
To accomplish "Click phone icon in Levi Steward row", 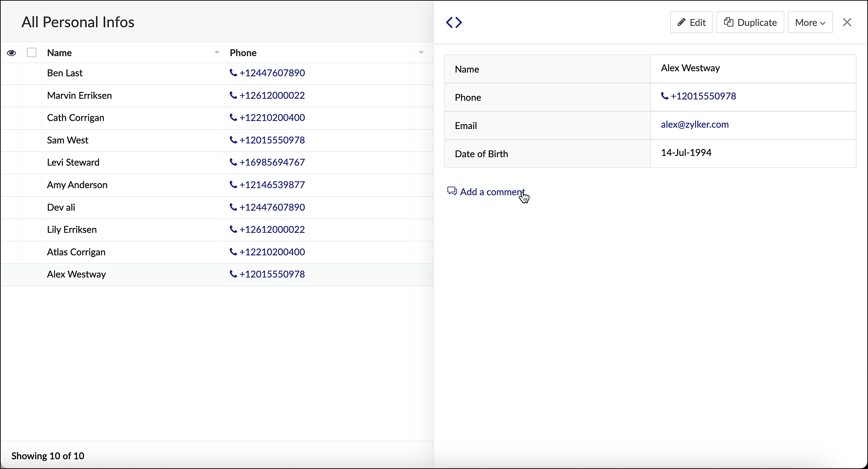I will [233, 162].
